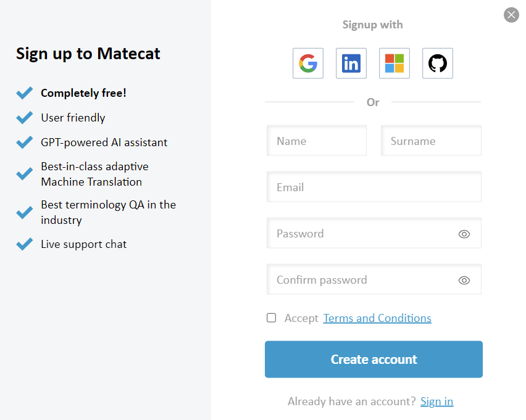Screen dimensions: 526x420
Task: Dismiss the signup dialog with the X
Action: pos(511,15)
